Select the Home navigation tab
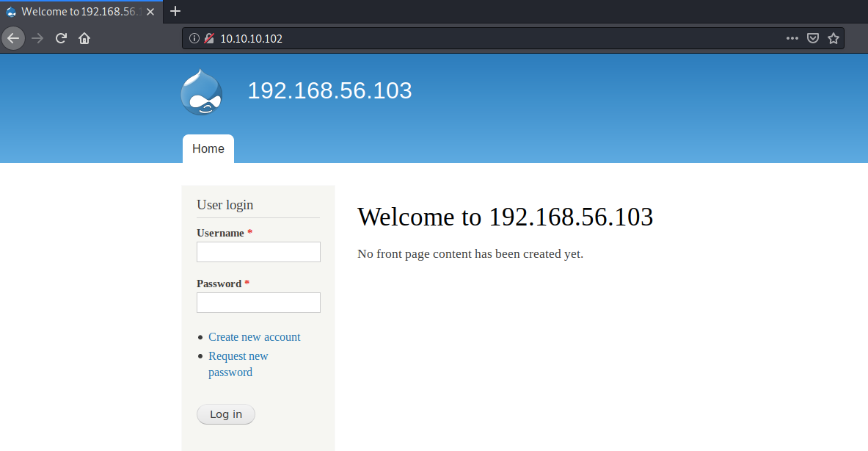Screen dimensions: 868x451 point(208,148)
